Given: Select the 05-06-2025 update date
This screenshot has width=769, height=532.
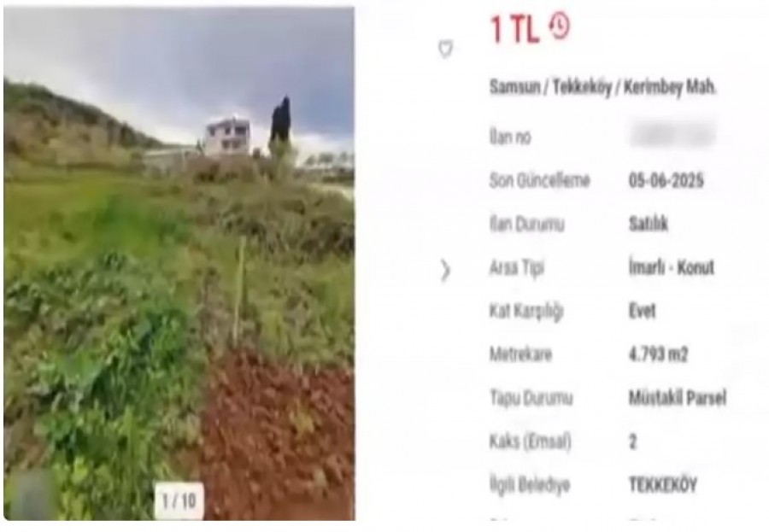Looking at the screenshot, I should pos(666,180).
